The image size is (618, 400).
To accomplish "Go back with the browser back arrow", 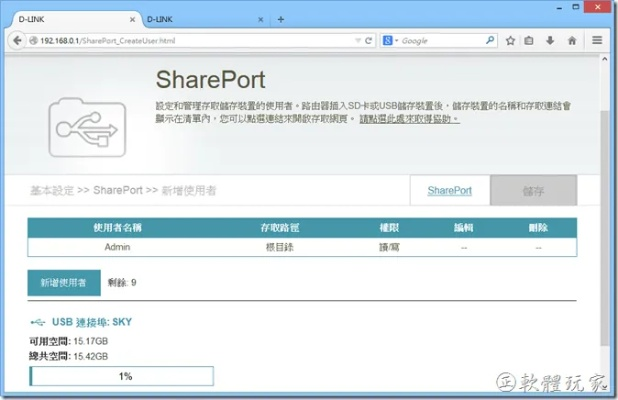I will pos(17,40).
